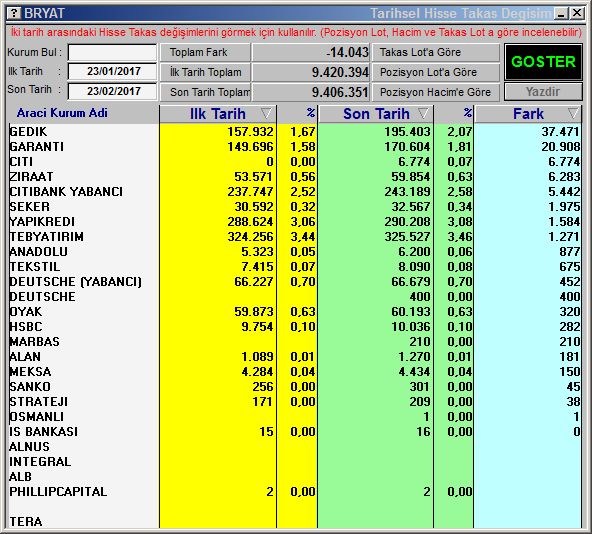
Task: Click the Son Tarih date field
Action: coord(112,92)
